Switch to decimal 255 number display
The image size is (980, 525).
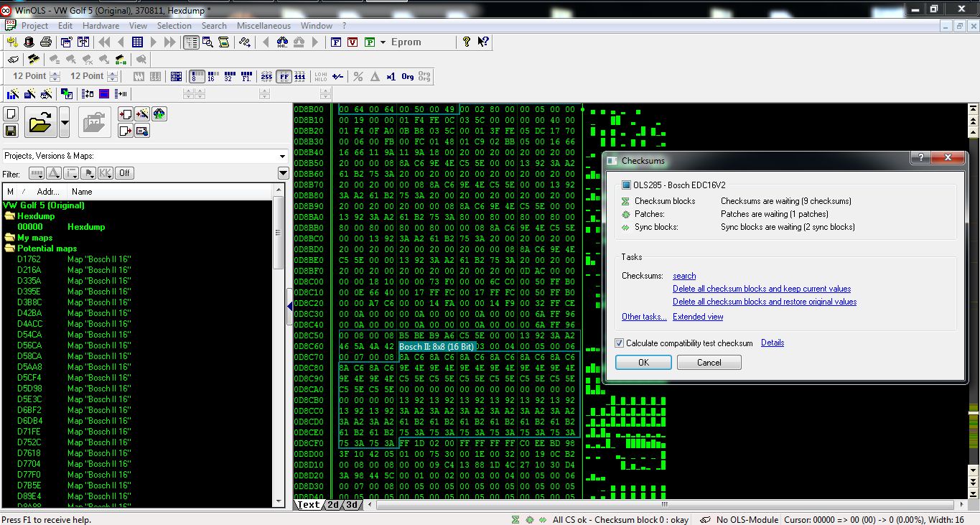click(266, 76)
